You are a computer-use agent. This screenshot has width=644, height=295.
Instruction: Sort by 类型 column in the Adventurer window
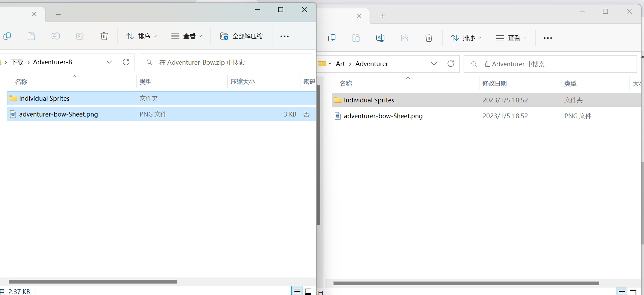click(570, 84)
